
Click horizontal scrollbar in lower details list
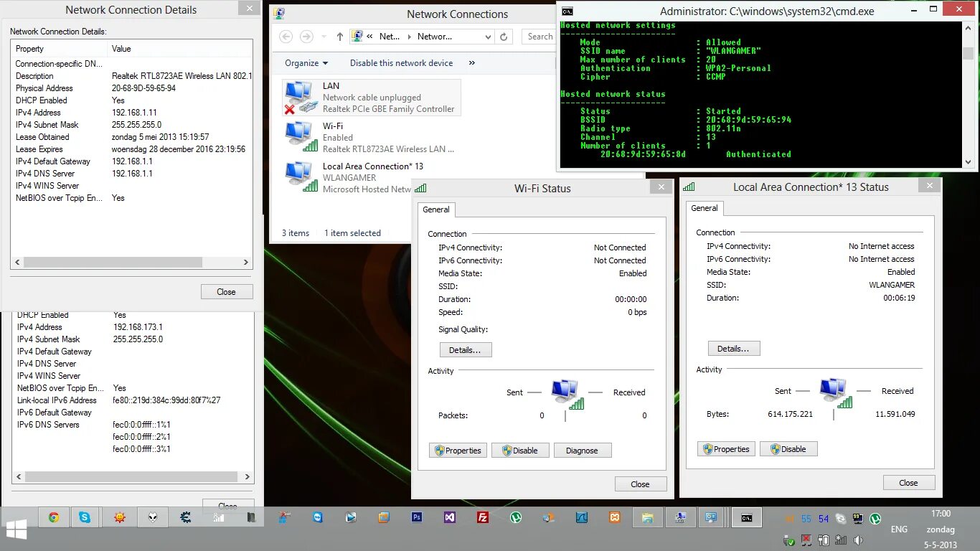(134, 476)
